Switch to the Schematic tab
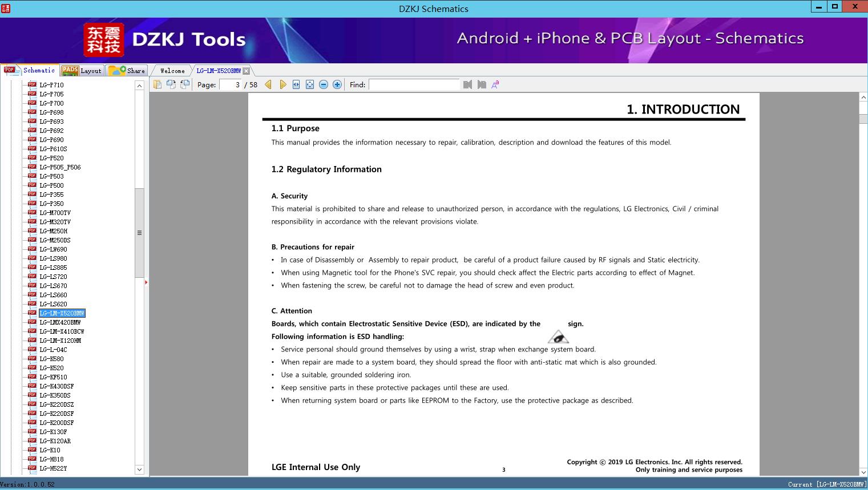The height and width of the screenshot is (490, 868). (30, 70)
